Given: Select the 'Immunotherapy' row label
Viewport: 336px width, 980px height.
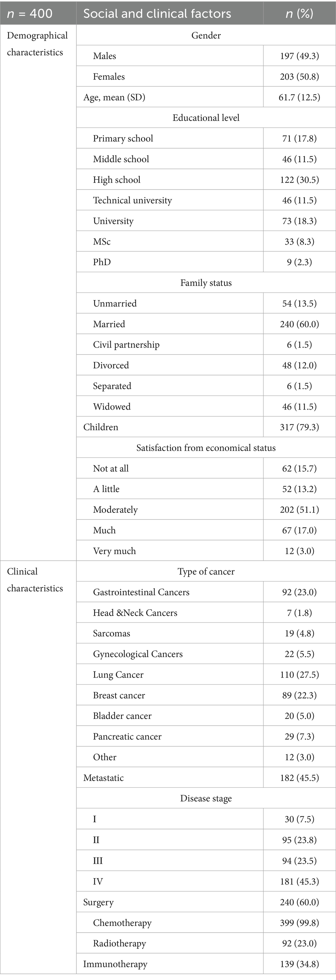Looking at the screenshot, I should tap(110, 964).
